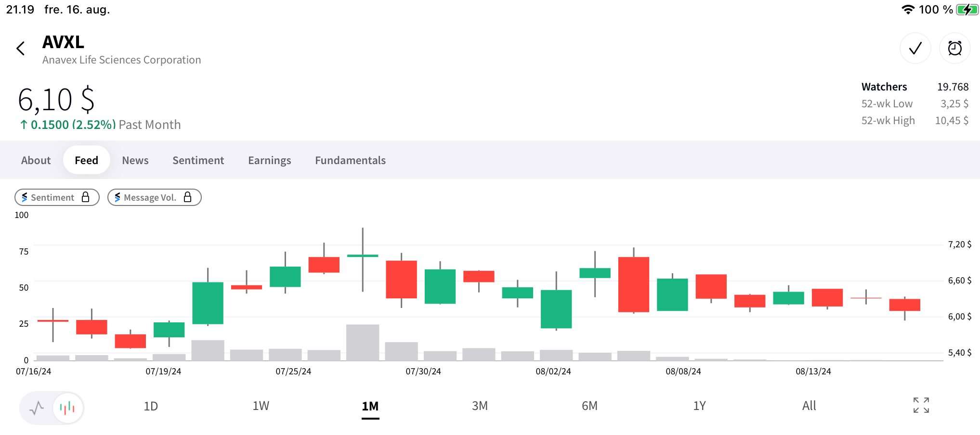The image size is (980, 435).
Task: Switch to candlestick chart view
Action: click(68, 408)
